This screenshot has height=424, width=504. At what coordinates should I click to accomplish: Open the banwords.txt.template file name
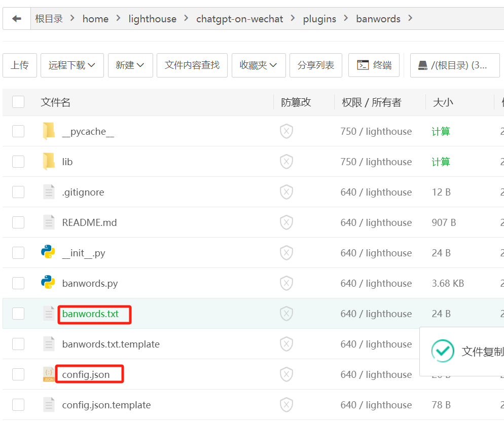click(x=111, y=344)
